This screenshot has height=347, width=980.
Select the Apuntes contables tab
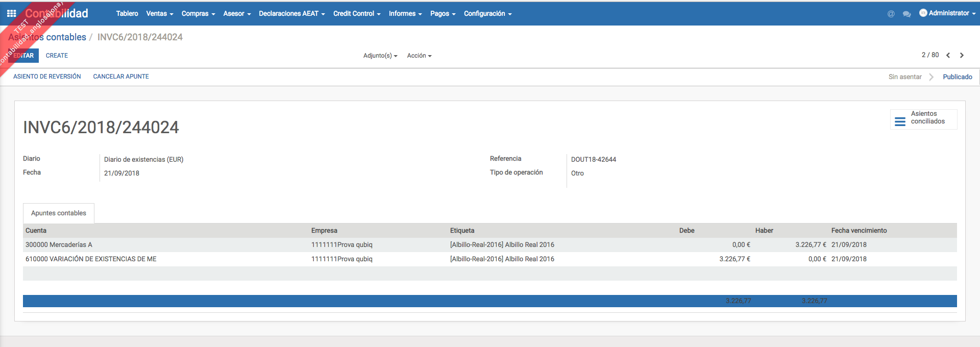pos(59,213)
